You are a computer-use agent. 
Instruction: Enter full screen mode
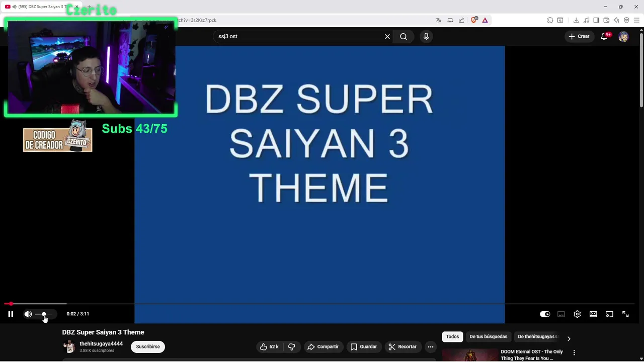625,314
